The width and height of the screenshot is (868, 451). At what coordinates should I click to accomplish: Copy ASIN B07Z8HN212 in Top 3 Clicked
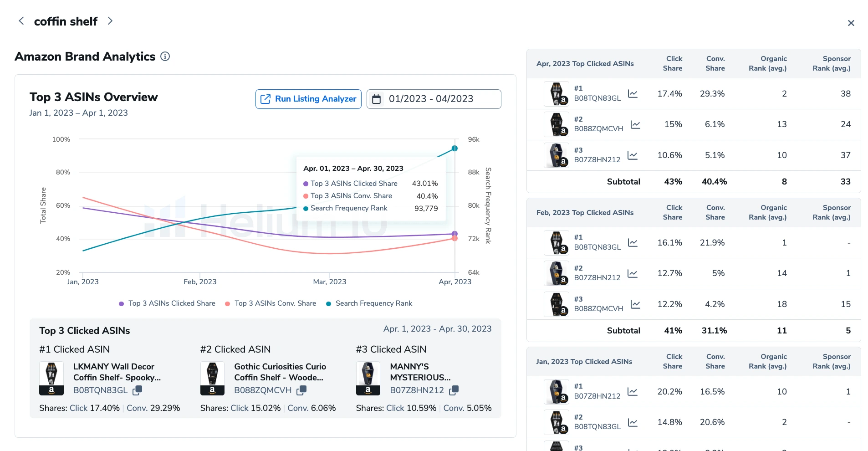click(x=454, y=390)
